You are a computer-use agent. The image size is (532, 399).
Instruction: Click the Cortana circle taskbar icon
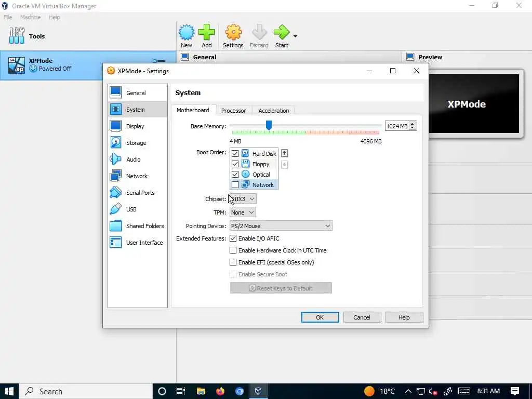(162, 391)
